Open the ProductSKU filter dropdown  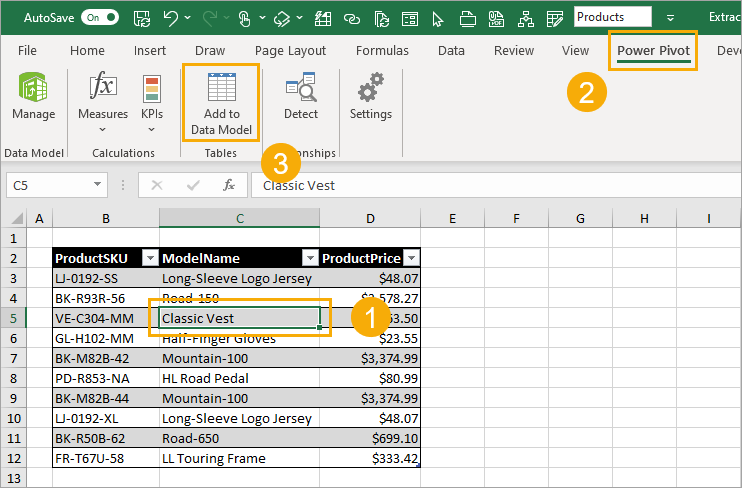tap(150, 258)
